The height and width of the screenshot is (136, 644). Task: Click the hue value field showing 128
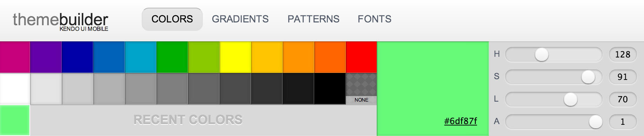click(x=623, y=54)
